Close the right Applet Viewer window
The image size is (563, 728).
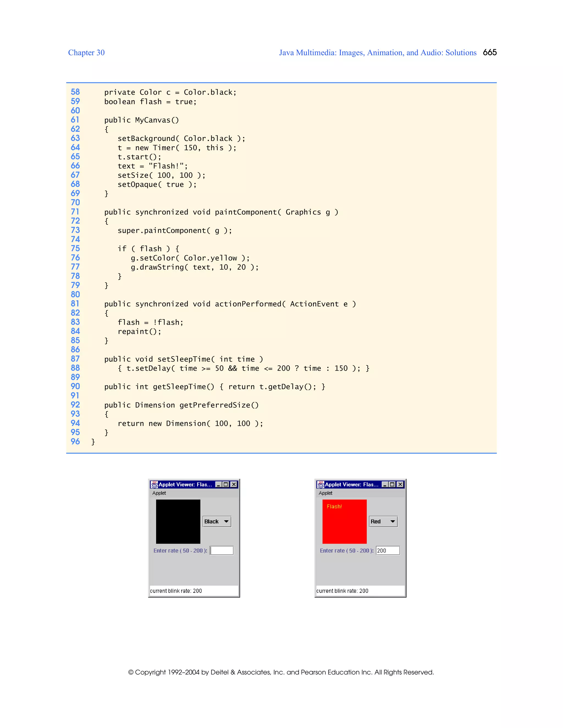pyautogui.click(x=400, y=484)
